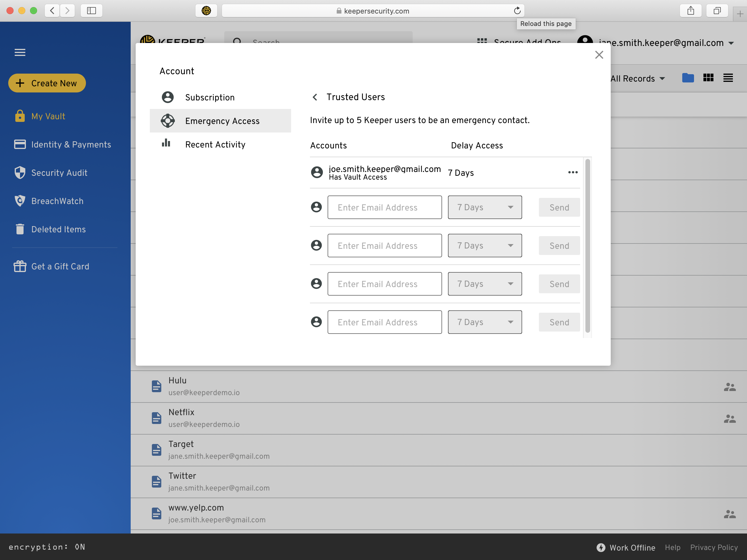This screenshot has width=747, height=560.
Task: Click the keepersecurity.com address bar
Action: [373, 11]
